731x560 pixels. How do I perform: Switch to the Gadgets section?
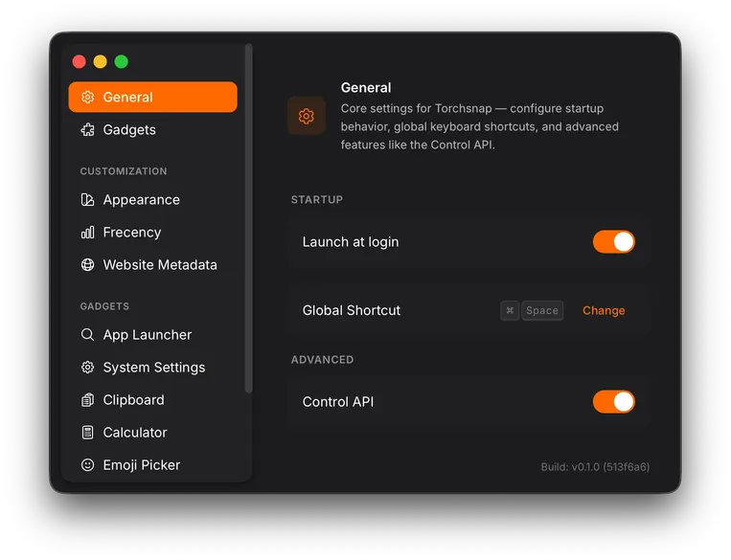coord(153,129)
